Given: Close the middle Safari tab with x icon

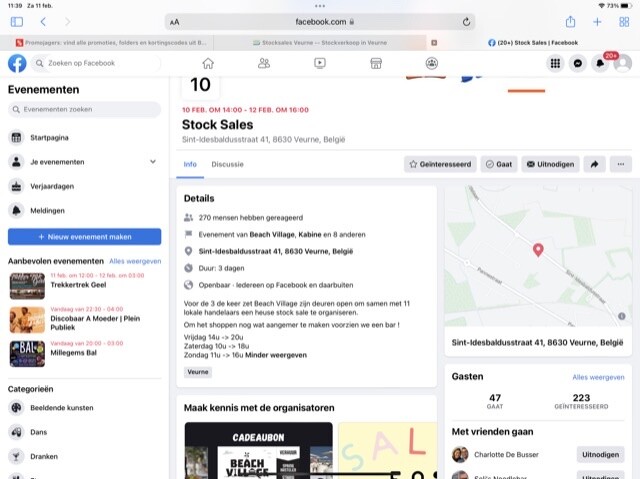Looking at the screenshot, I should [x=434, y=43].
